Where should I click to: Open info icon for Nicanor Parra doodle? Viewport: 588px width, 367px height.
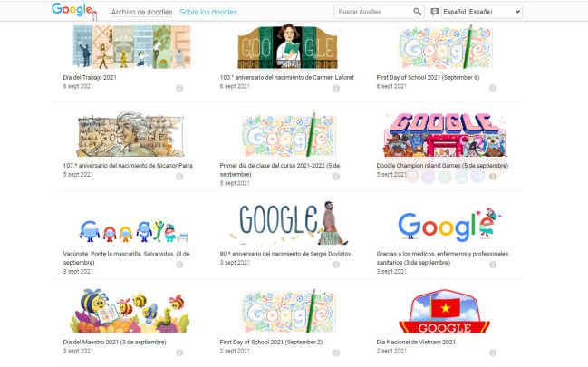click(x=179, y=176)
